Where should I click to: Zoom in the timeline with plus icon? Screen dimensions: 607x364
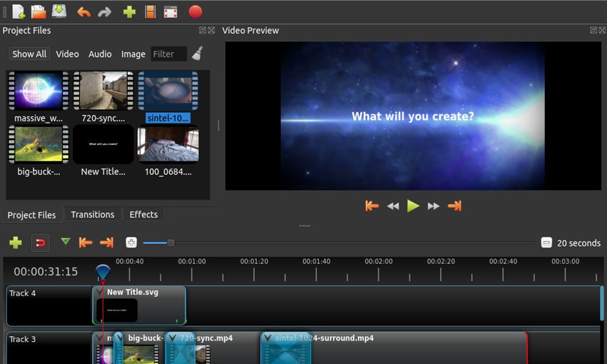(x=131, y=243)
